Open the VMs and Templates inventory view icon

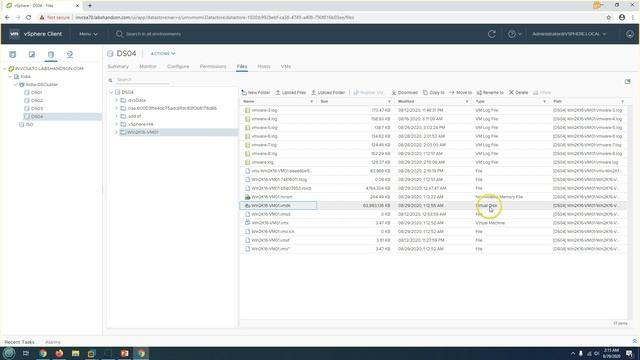click(31, 54)
